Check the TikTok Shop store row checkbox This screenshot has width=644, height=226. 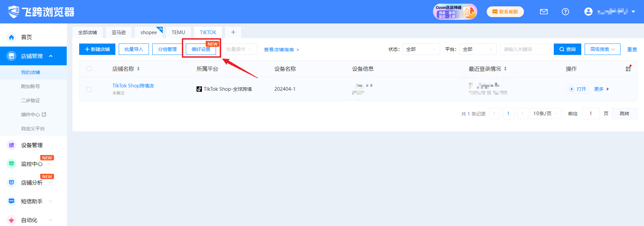(x=89, y=89)
